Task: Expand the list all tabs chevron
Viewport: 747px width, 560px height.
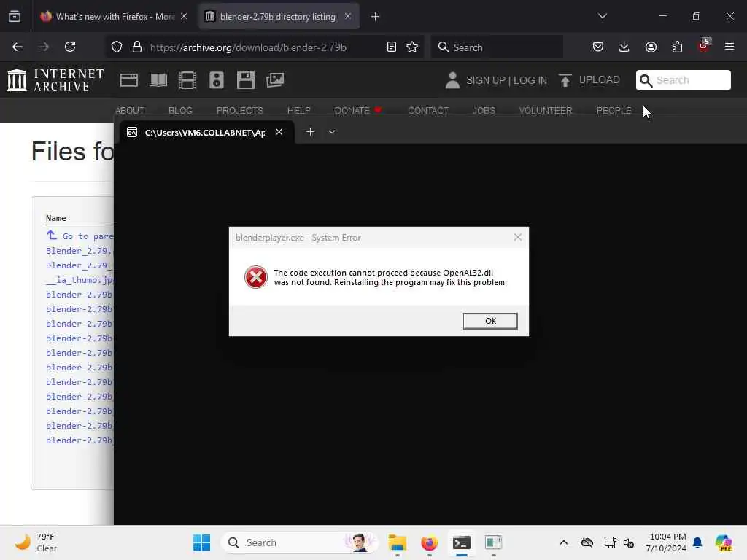Action: pyautogui.click(x=603, y=16)
